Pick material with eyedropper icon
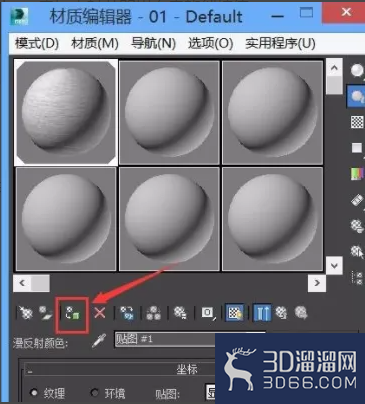The image size is (365, 404). click(x=99, y=341)
